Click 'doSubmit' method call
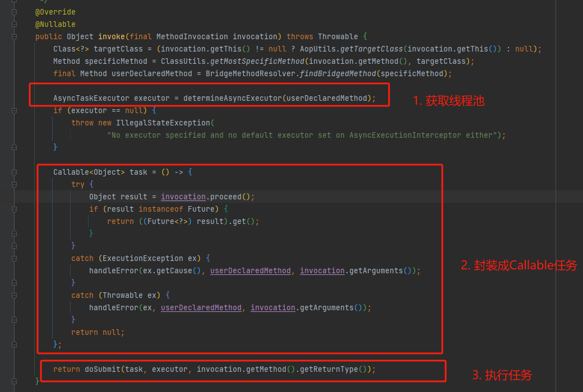Viewport: 583px width, 392px height. pyautogui.click(x=102, y=370)
